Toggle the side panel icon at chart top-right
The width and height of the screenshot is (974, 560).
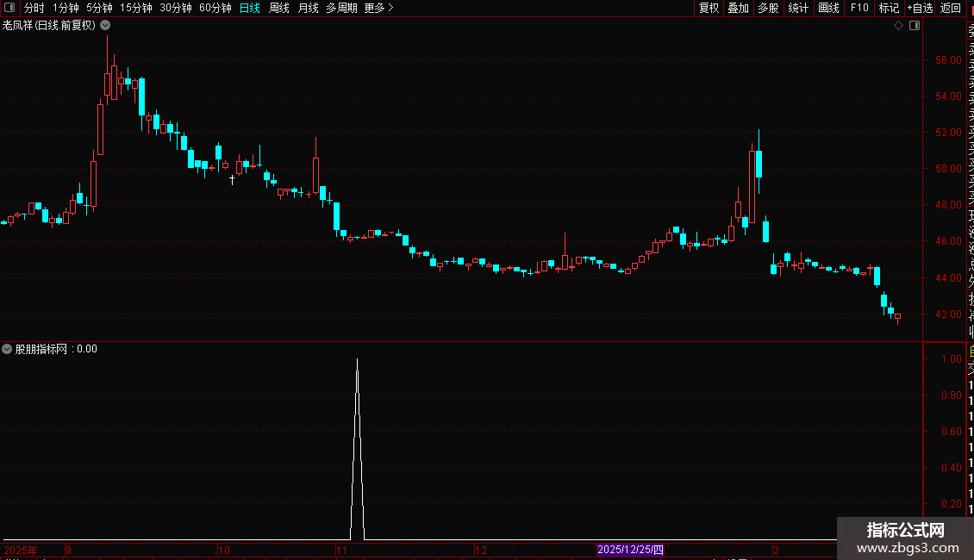(x=915, y=26)
